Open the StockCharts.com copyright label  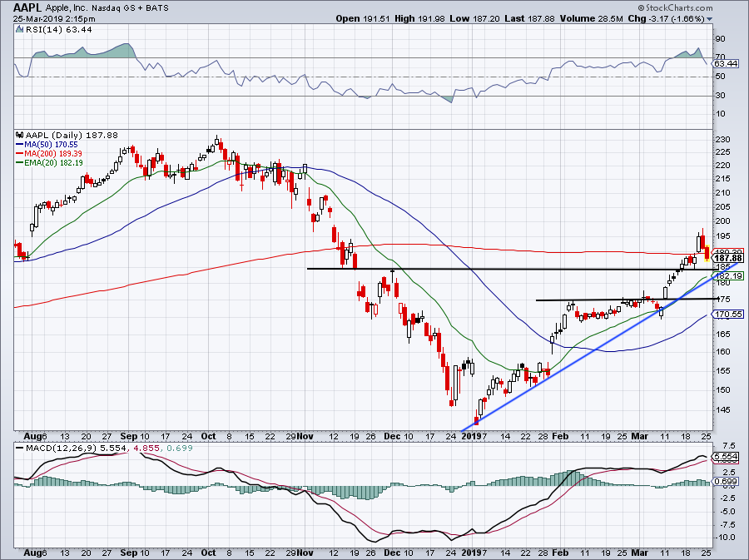pyautogui.click(x=675, y=7)
